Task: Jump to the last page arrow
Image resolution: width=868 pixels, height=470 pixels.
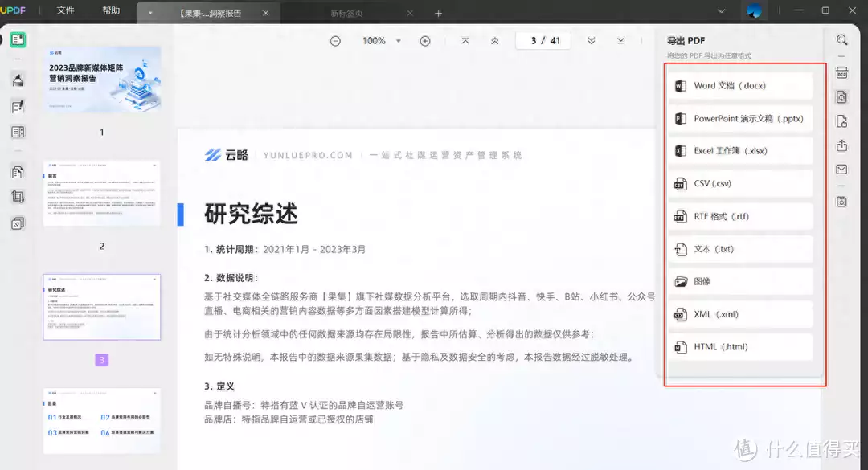Action: pos(621,41)
